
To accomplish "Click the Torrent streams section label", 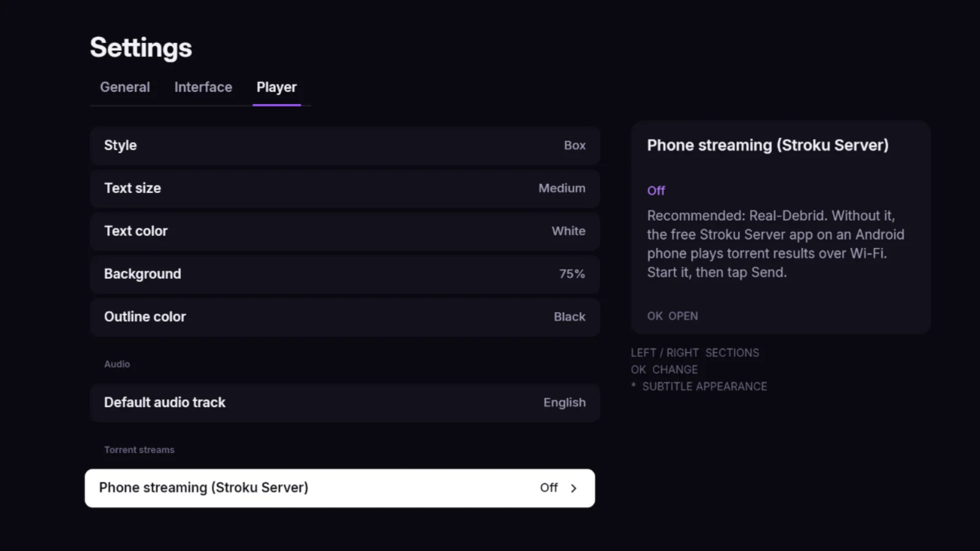I will click(x=139, y=449).
